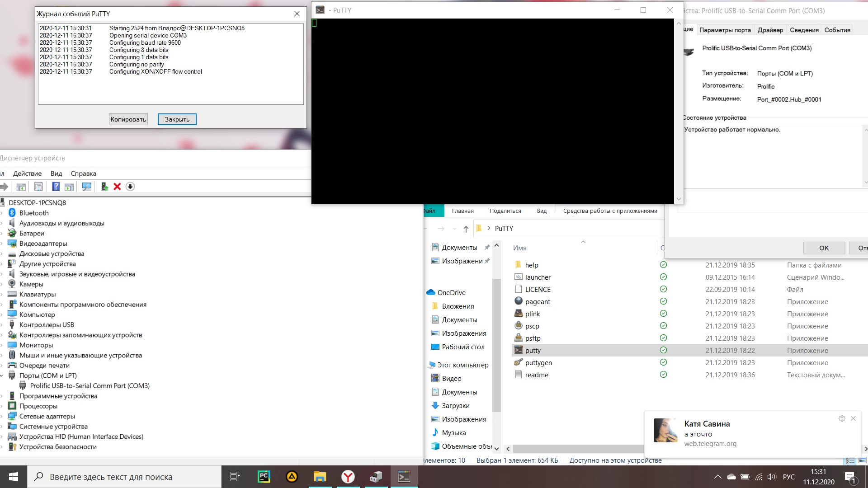Click the Update driver toolbar icon
The image size is (868, 488).
pyautogui.click(x=104, y=187)
